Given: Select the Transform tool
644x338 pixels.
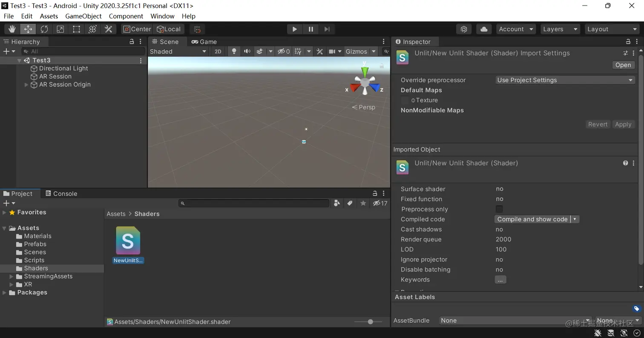Looking at the screenshot, I should (92, 29).
